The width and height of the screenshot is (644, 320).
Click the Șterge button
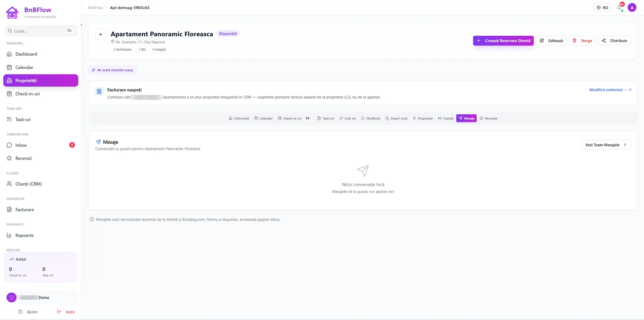(x=582, y=41)
